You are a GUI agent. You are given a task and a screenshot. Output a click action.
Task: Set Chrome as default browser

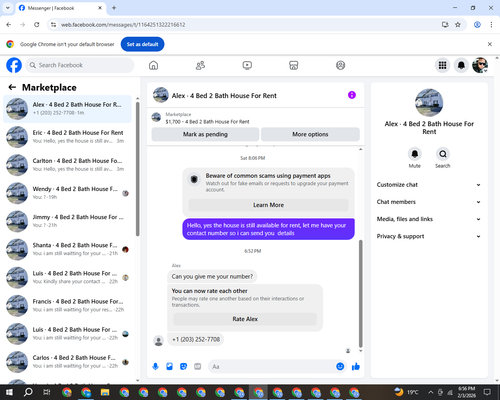click(x=142, y=44)
